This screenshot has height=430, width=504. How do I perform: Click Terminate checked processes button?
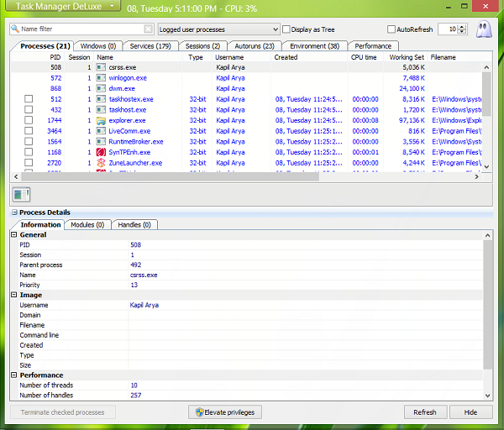point(63,412)
